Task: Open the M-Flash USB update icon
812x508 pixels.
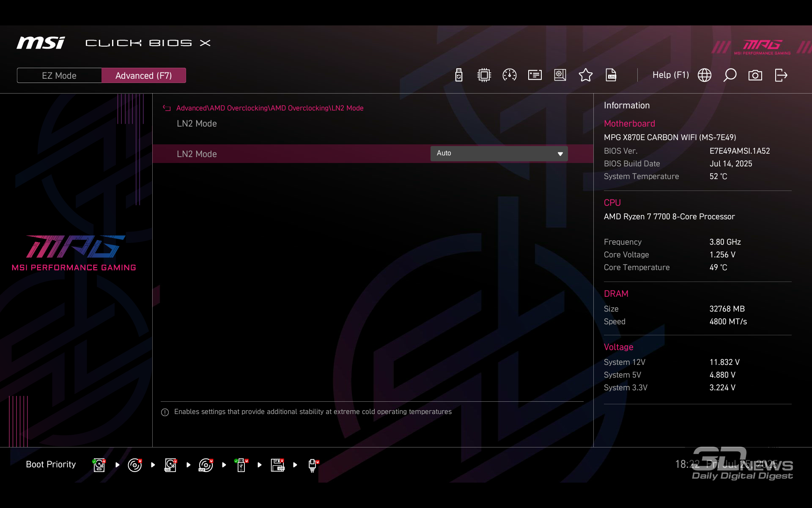Action: (459, 75)
